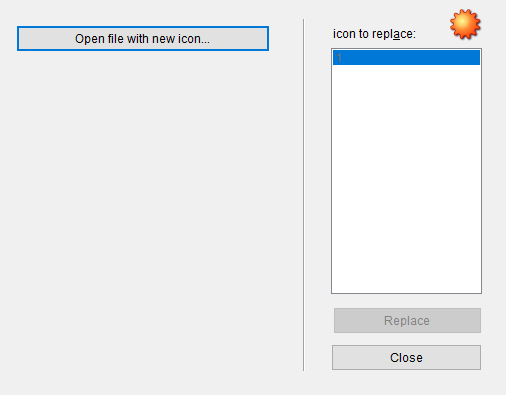Dismiss the dialog with the Close button
Screen dimensions: 506x395
(x=406, y=357)
